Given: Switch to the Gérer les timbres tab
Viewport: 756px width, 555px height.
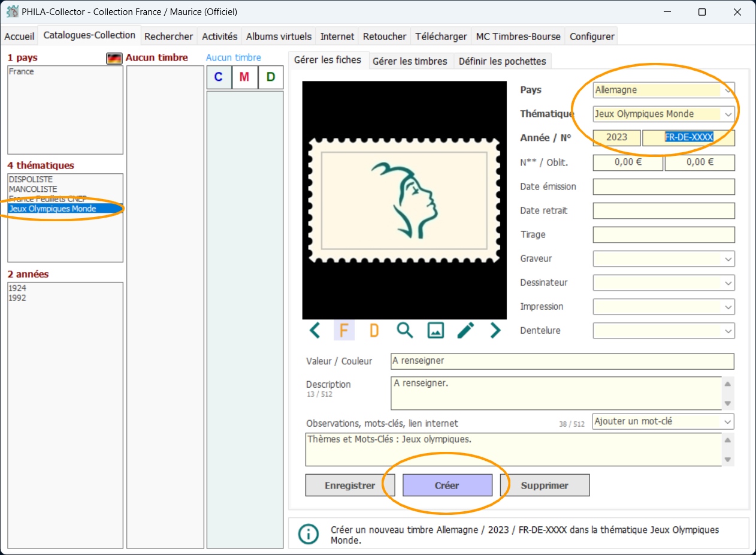Looking at the screenshot, I should (410, 61).
